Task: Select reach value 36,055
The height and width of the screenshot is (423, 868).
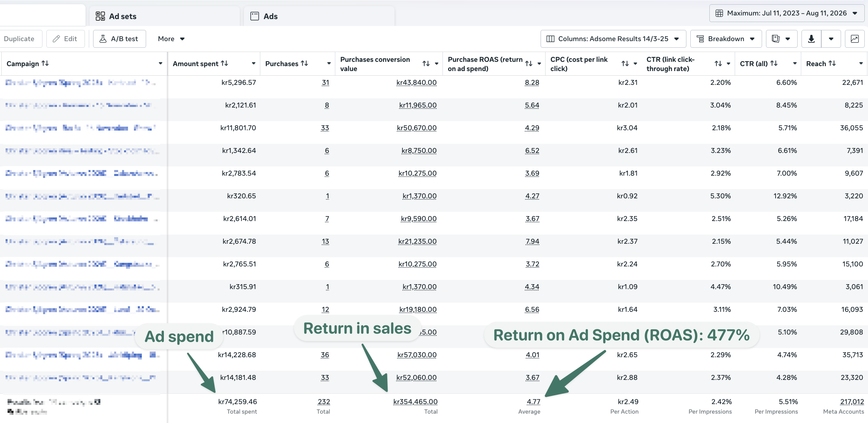Action: [851, 128]
